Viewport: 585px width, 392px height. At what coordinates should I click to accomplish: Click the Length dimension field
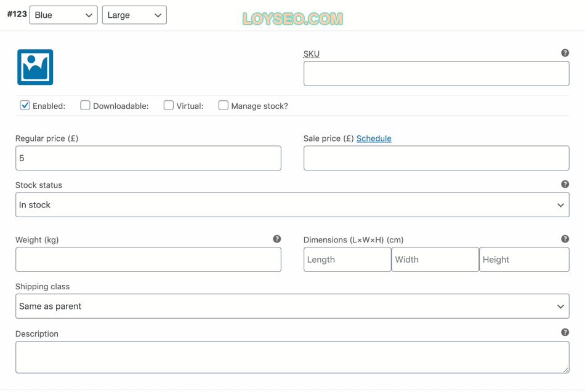click(347, 260)
